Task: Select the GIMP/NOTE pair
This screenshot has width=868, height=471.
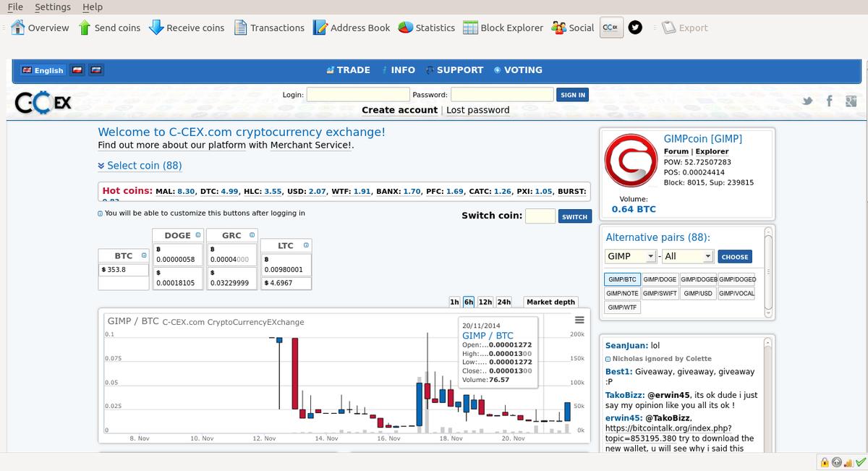Action: [x=622, y=294]
